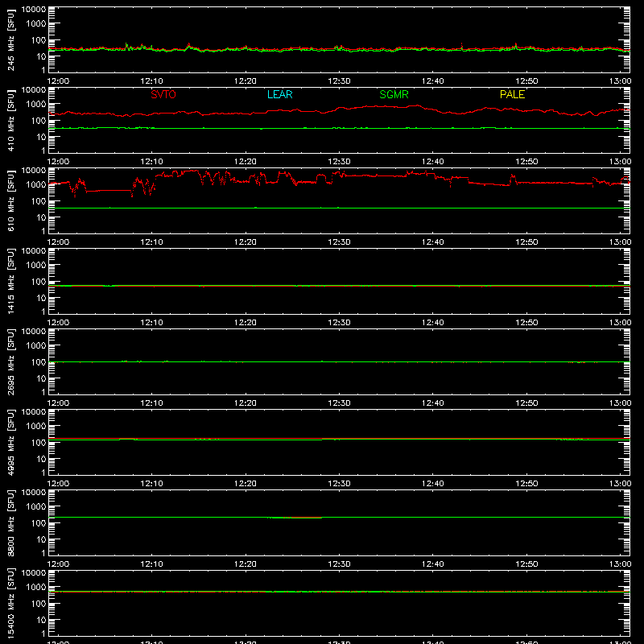Click 12:20 time label below 410 MHz panel
Screen dimensions: 644x644
click(x=246, y=162)
